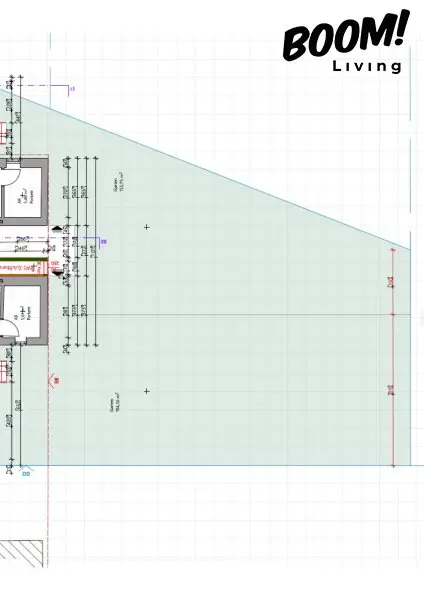
Task: Click the lower parking room label
Action: 24,312
